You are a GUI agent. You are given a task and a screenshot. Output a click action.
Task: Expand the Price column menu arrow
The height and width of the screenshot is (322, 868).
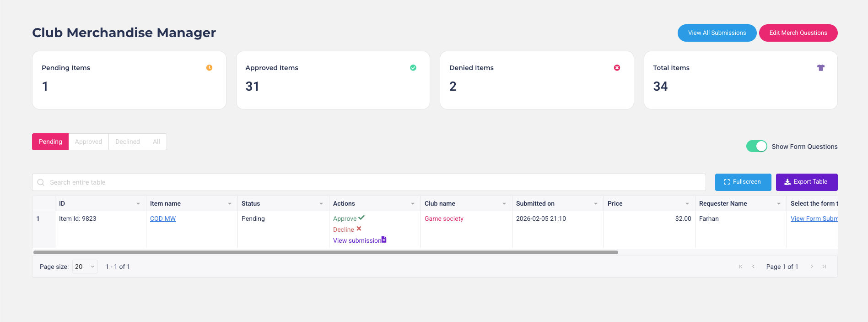687,204
